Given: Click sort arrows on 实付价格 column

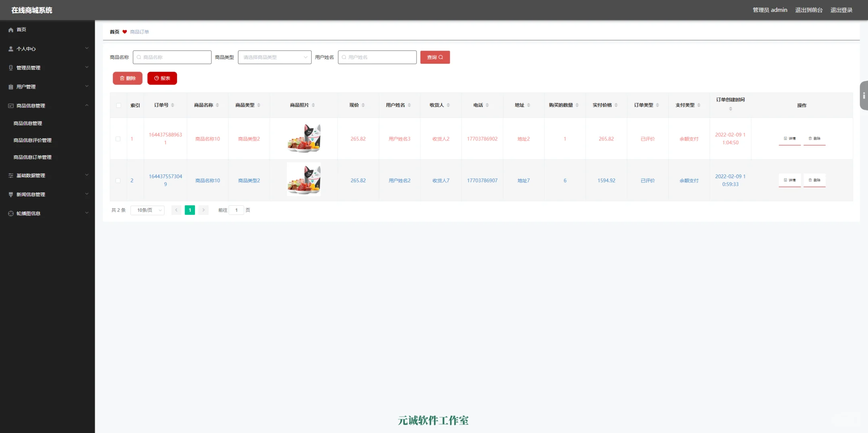Looking at the screenshot, I should click(x=616, y=105).
